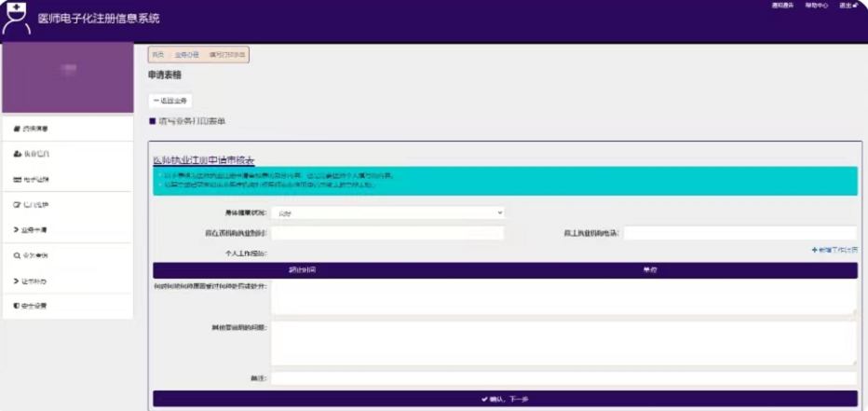The image size is (868, 411).
Task: Click the 备注 input field
Action: (563, 377)
